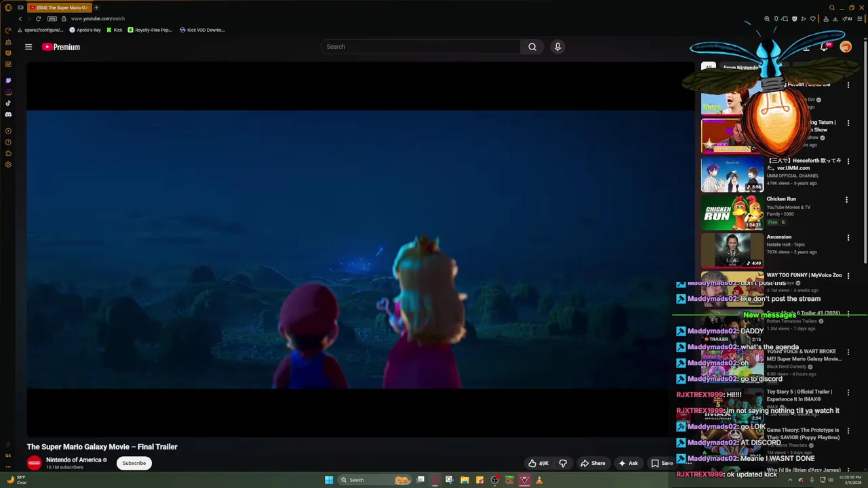
Task: Click the YouTube Premium logo
Action: [x=61, y=47]
